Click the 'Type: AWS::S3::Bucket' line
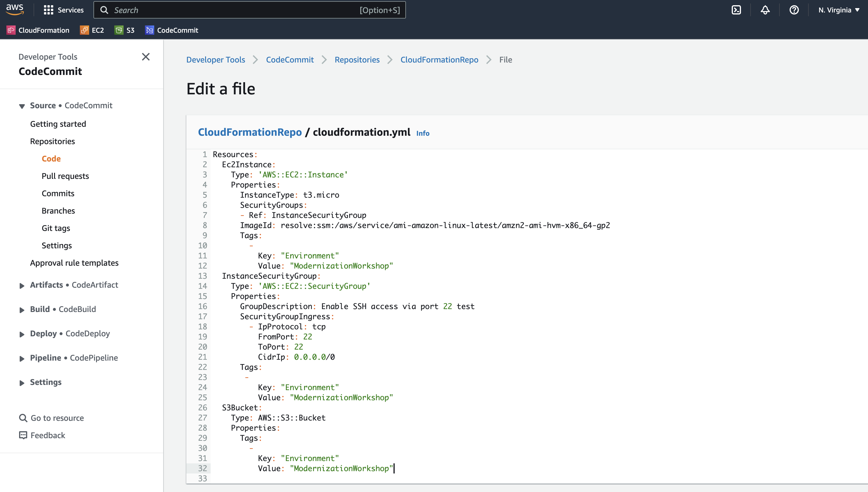Image resolution: width=868 pixels, height=492 pixels. click(278, 418)
